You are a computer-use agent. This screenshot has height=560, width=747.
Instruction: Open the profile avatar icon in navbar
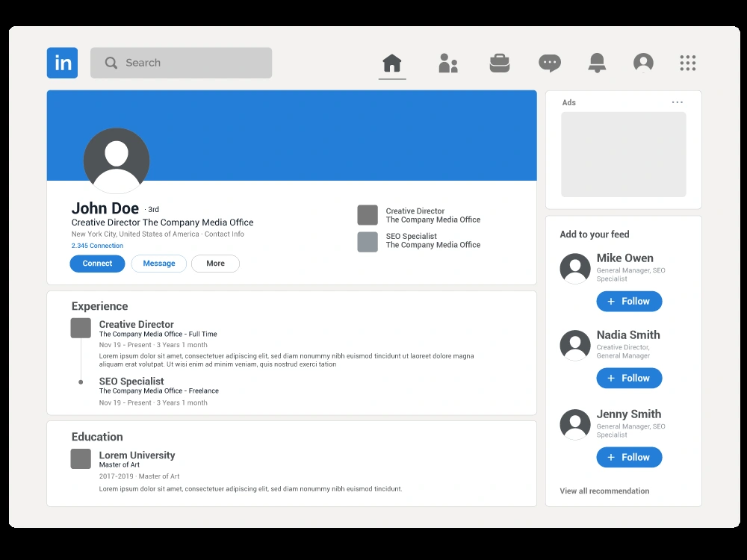[643, 63]
